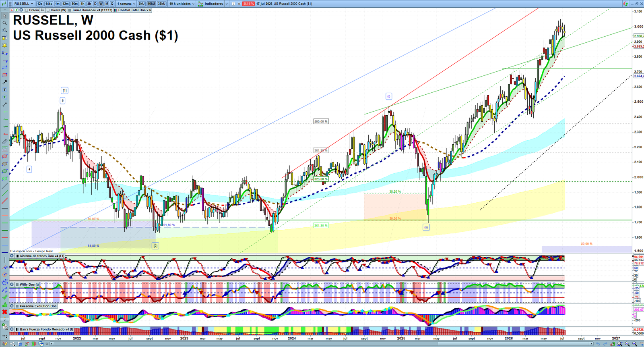Select the 10kU history option

[x=151, y=4]
